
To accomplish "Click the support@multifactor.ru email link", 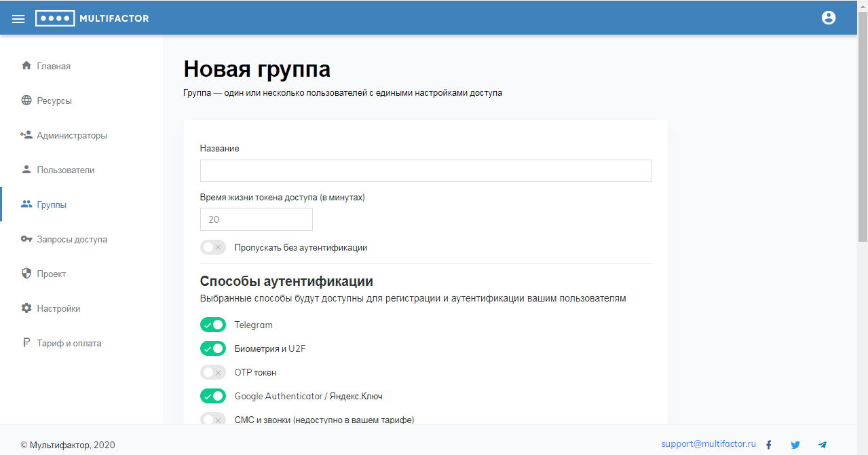I will pyautogui.click(x=709, y=443).
